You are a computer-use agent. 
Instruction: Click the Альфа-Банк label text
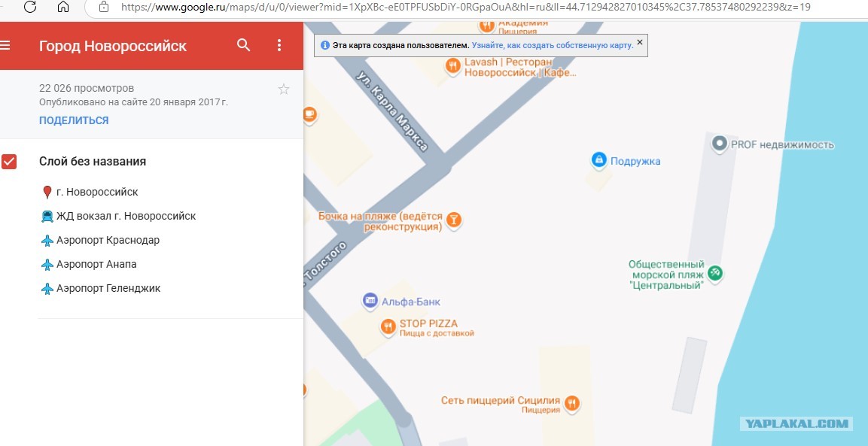coord(411,302)
